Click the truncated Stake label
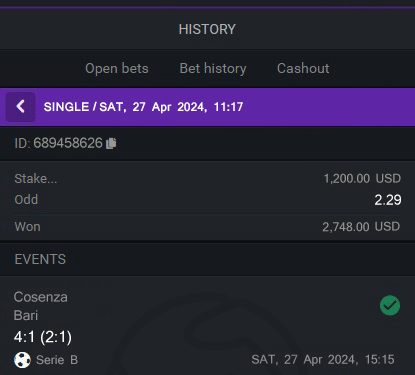The width and height of the screenshot is (415, 375). tap(36, 179)
